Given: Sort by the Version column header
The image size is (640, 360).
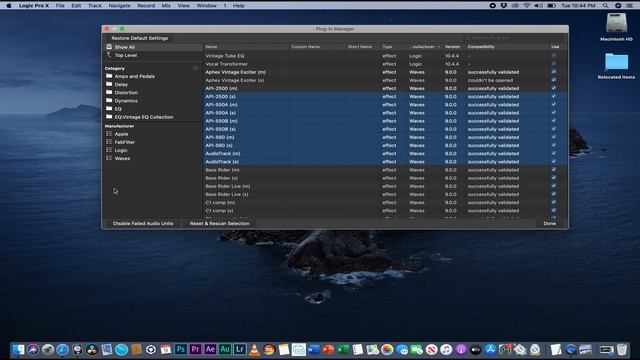Looking at the screenshot, I should click(453, 47).
